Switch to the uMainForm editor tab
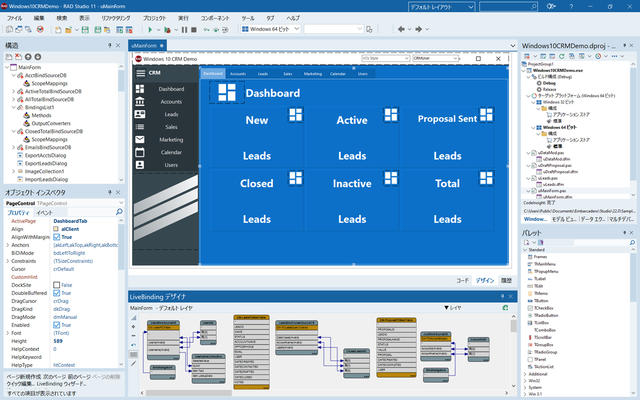Screen dimensions: 640x400 pos(147,45)
